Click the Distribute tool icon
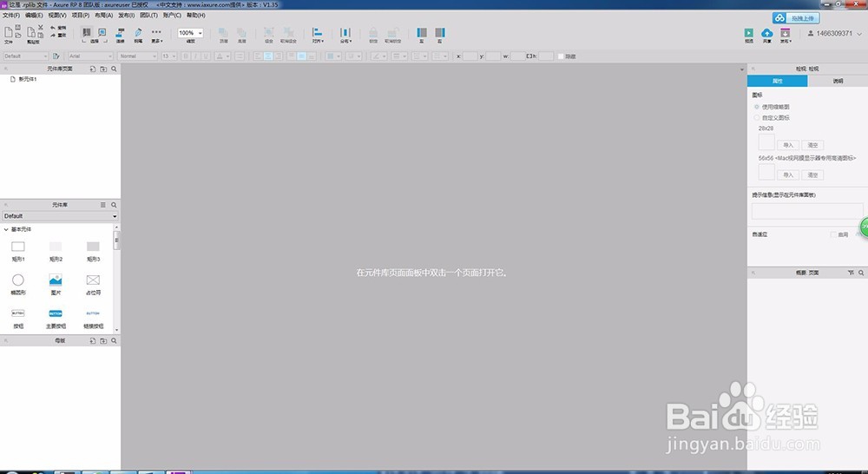Screen dimensions: 868x474 point(345,33)
